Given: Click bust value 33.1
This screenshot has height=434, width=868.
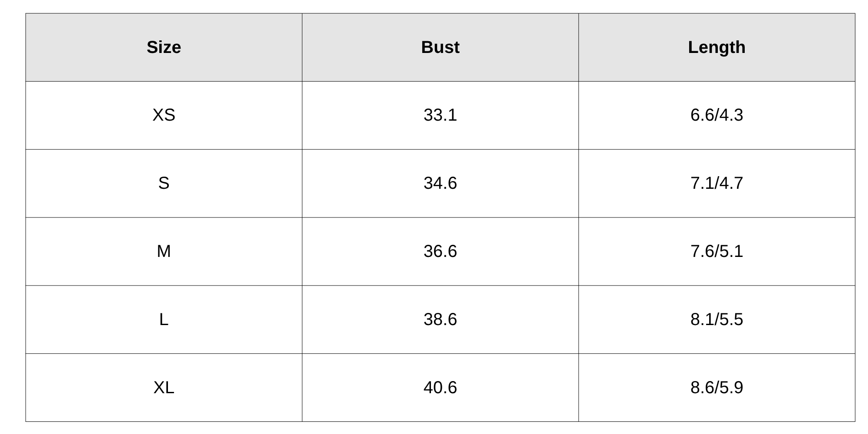Looking at the screenshot, I should [440, 115].
